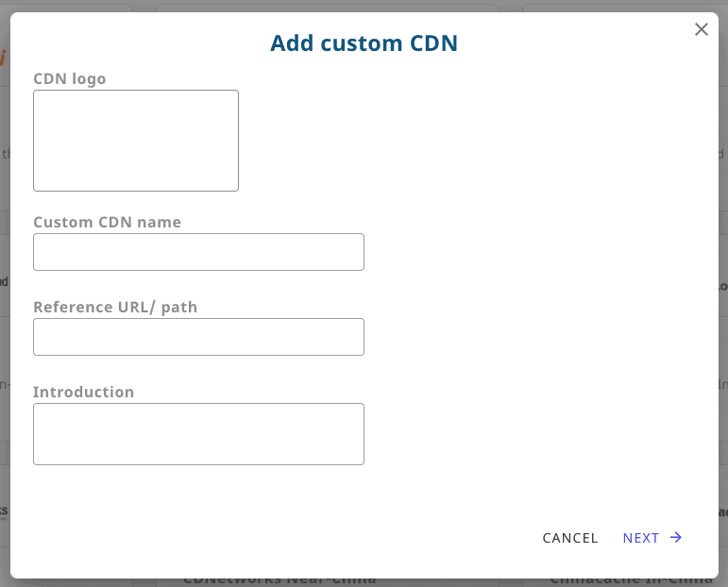Open the CDN logo upload box

(x=136, y=141)
